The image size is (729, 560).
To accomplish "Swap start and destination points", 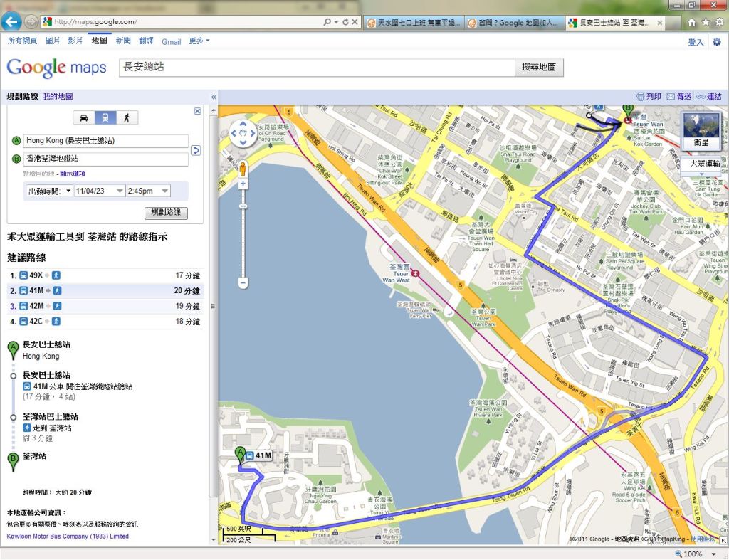I will point(196,150).
